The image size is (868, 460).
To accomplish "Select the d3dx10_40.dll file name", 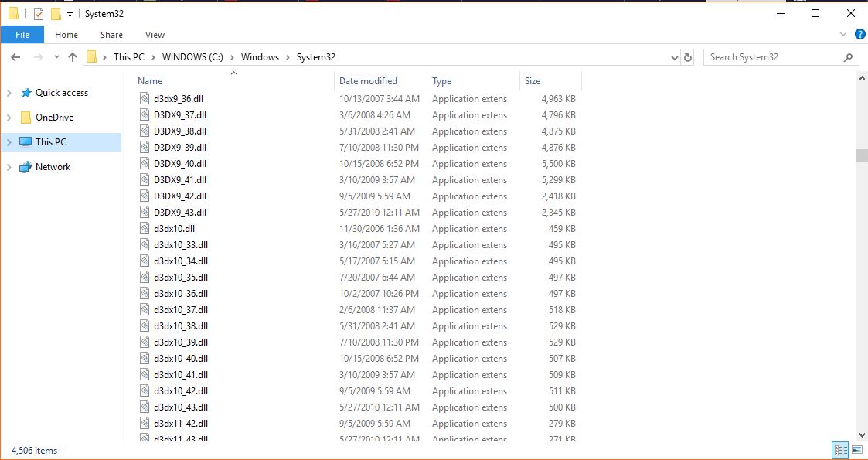I will click(180, 359).
